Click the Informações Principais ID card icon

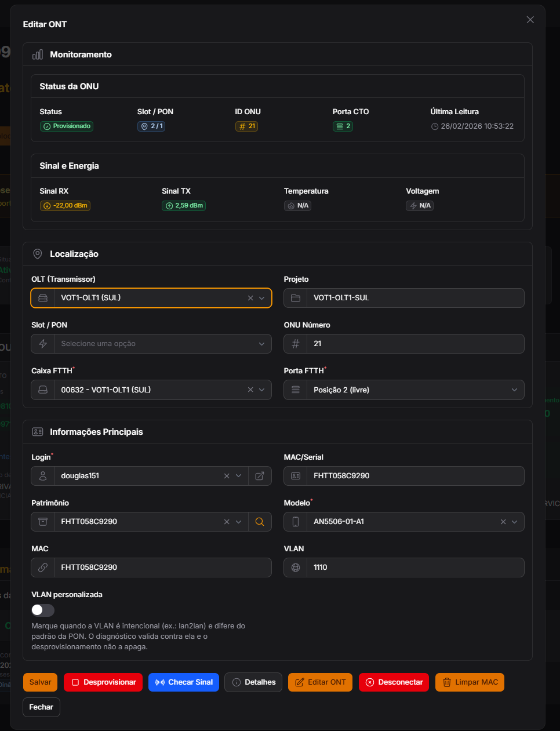(x=38, y=432)
